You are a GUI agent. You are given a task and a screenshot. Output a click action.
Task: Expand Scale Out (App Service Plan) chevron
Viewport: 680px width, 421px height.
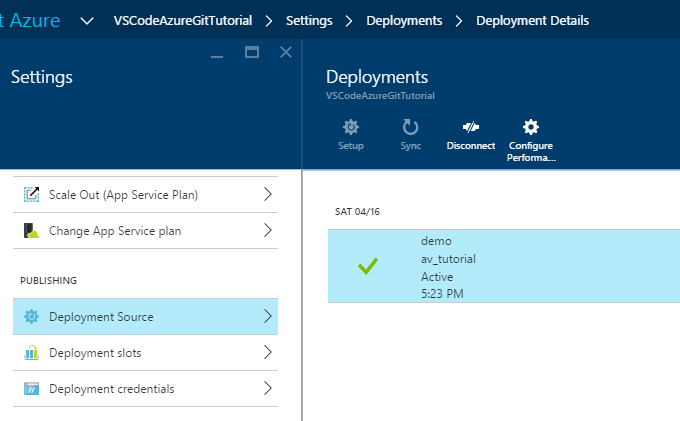tap(268, 194)
